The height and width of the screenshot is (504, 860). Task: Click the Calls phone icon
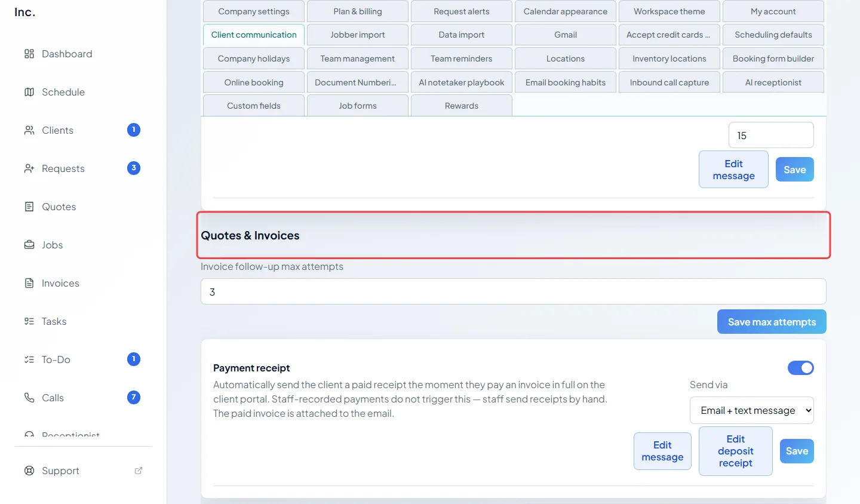[x=29, y=398]
